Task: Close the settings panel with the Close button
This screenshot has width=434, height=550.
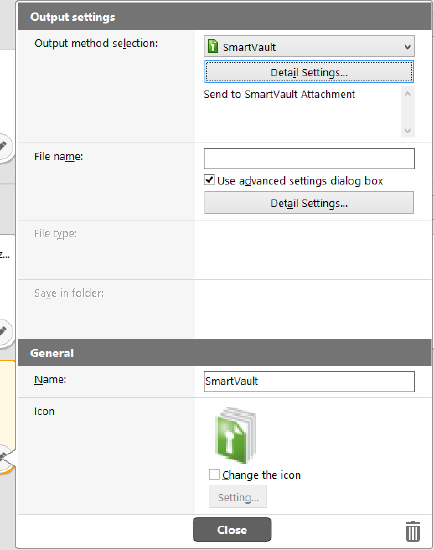Action: pyautogui.click(x=232, y=530)
